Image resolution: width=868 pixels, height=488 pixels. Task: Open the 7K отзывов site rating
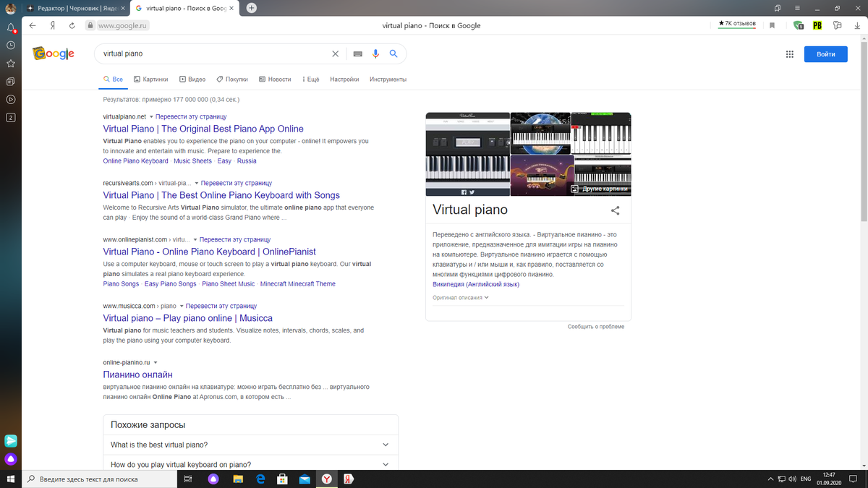point(737,24)
